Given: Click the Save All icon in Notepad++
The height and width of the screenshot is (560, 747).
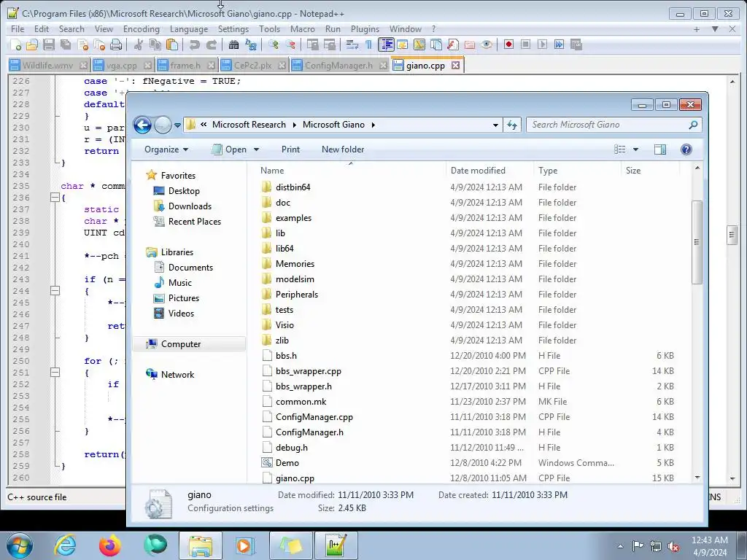Looking at the screenshot, I should [65, 44].
